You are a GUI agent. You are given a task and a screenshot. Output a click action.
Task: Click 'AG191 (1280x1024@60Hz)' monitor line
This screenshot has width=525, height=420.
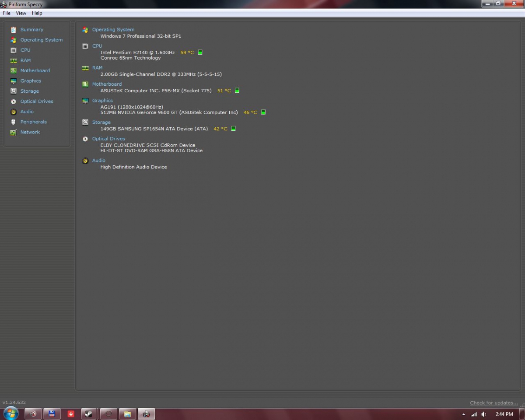[132, 107]
